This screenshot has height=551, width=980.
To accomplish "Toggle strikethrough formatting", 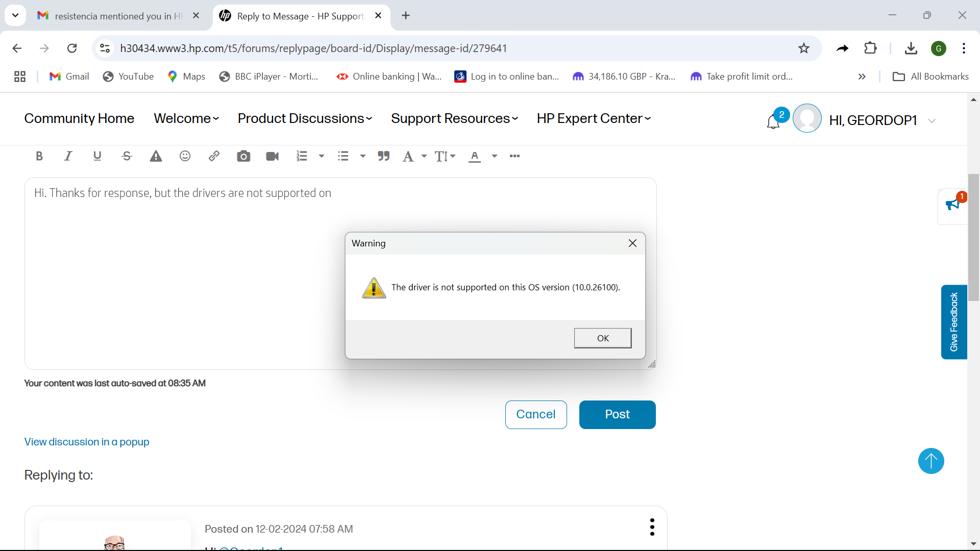I will point(127,156).
